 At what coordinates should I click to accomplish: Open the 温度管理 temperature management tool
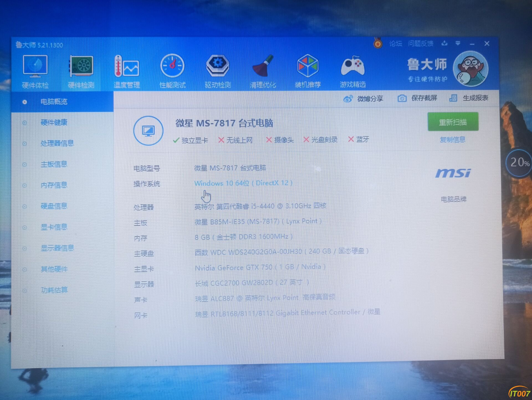[127, 72]
